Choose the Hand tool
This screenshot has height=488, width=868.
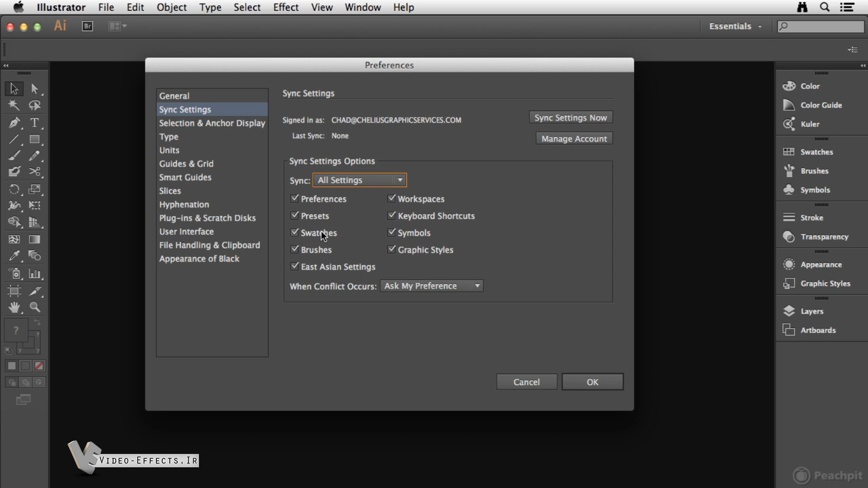point(14,307)
